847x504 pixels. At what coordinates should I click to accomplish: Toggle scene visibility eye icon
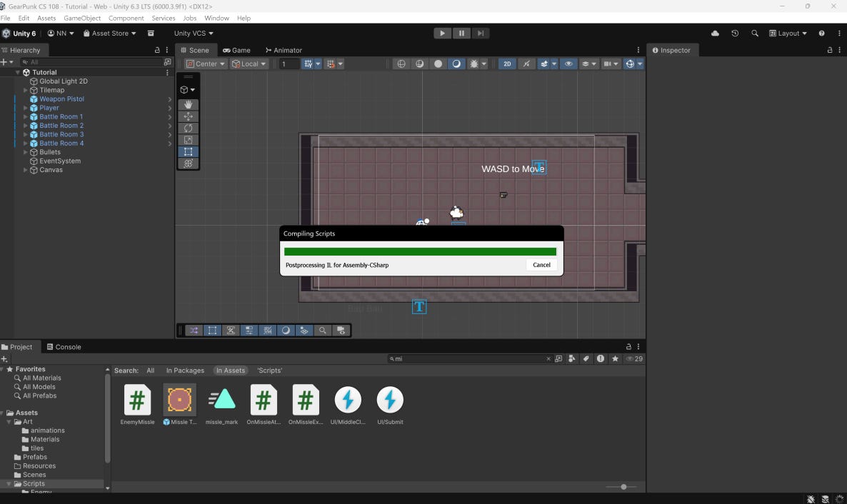coord(568,64)
